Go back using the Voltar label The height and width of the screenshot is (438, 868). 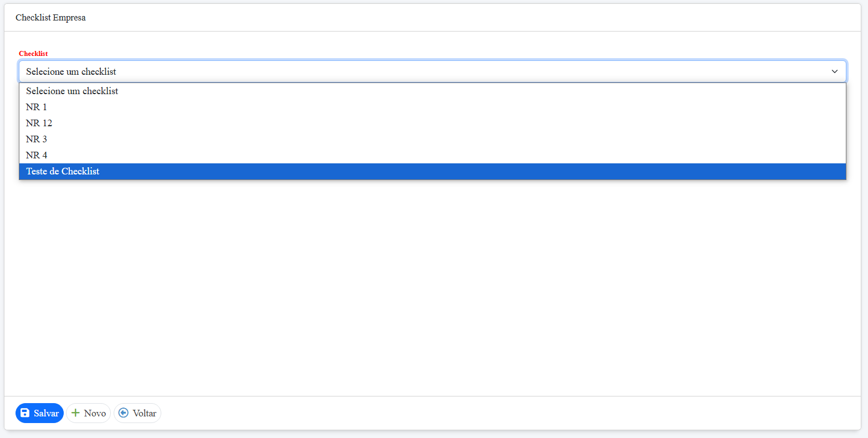(145, 414)
